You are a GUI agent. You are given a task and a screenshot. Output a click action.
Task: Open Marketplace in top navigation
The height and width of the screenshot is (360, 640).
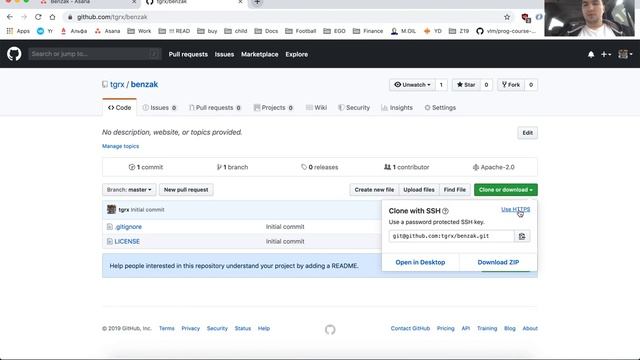(260, 54)
